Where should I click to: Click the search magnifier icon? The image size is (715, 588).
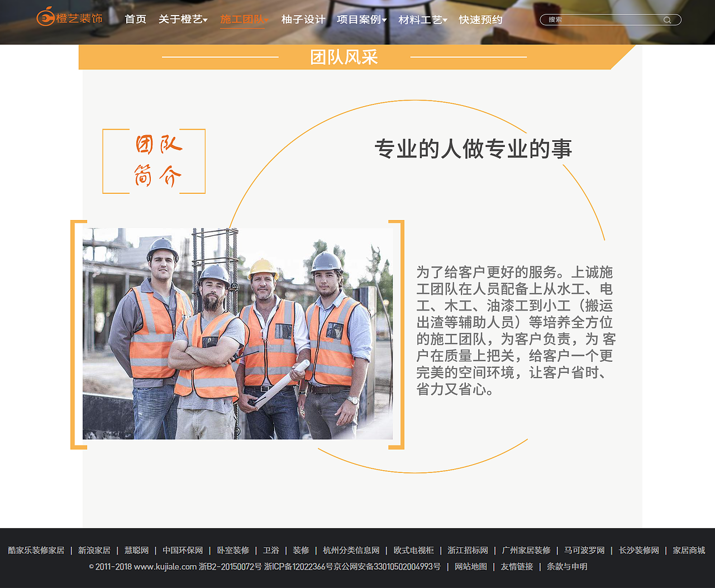coord(668,20)
